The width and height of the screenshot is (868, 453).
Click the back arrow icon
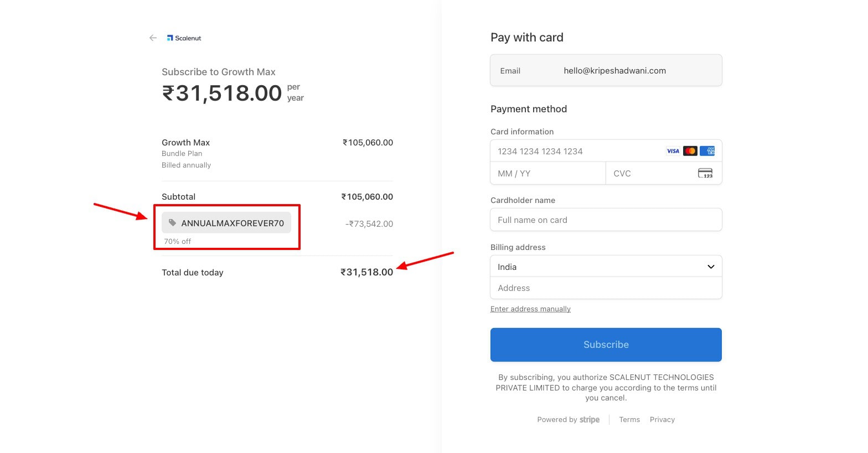click(153, 38)
